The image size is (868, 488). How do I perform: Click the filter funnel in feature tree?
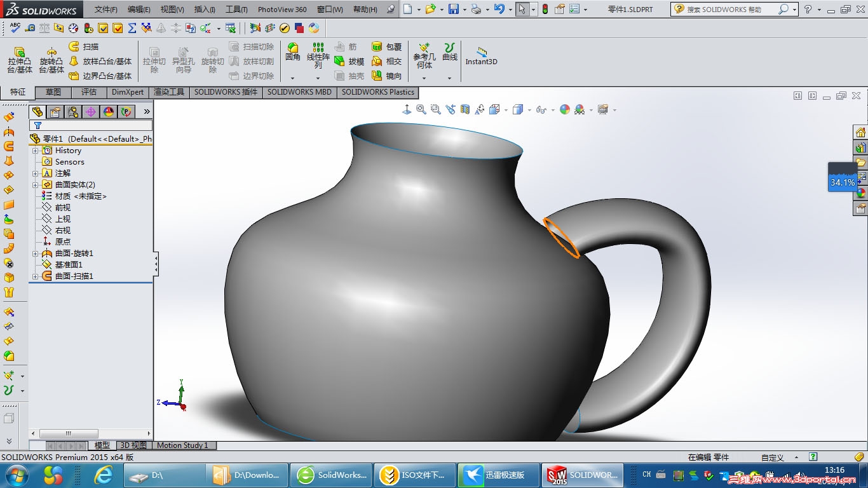click(37, 126)
